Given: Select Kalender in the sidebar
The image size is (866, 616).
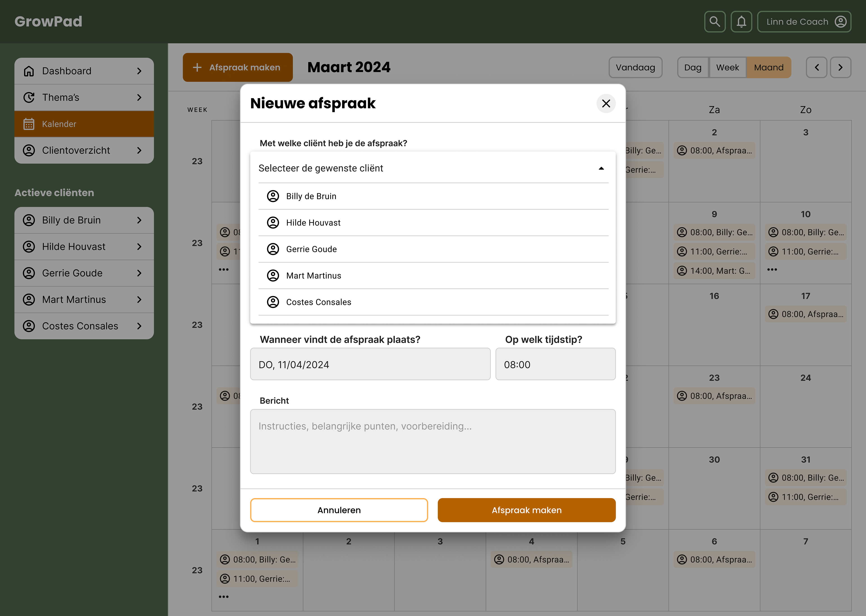Looking at the screenshot, I should coord(84,124).
